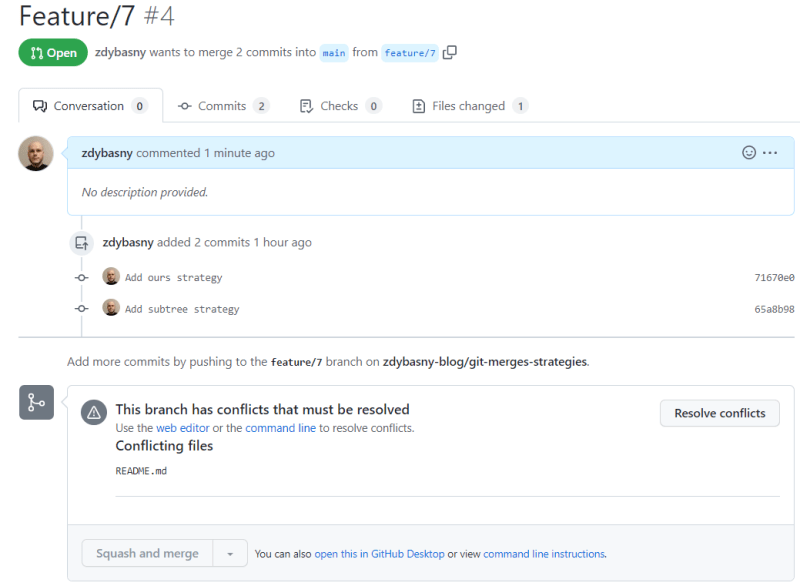Click the 'Conflicting files' heading

click(164, 446)
